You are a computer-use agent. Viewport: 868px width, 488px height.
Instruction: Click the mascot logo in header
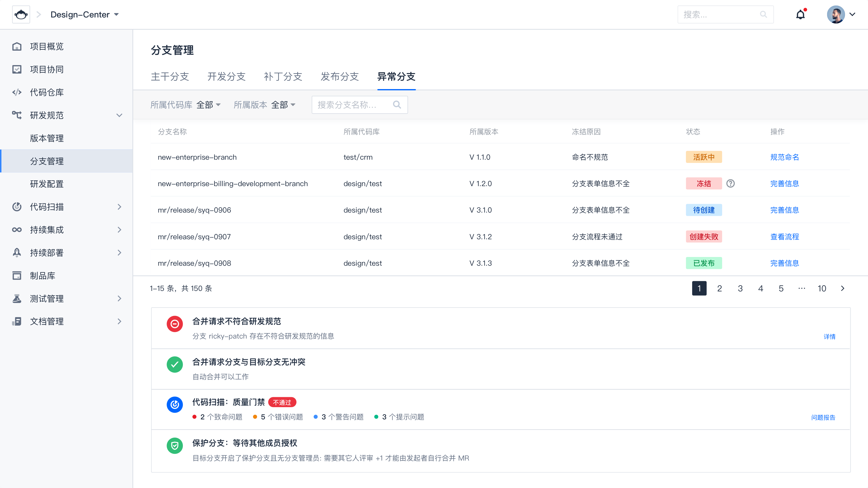click(21, 14)
